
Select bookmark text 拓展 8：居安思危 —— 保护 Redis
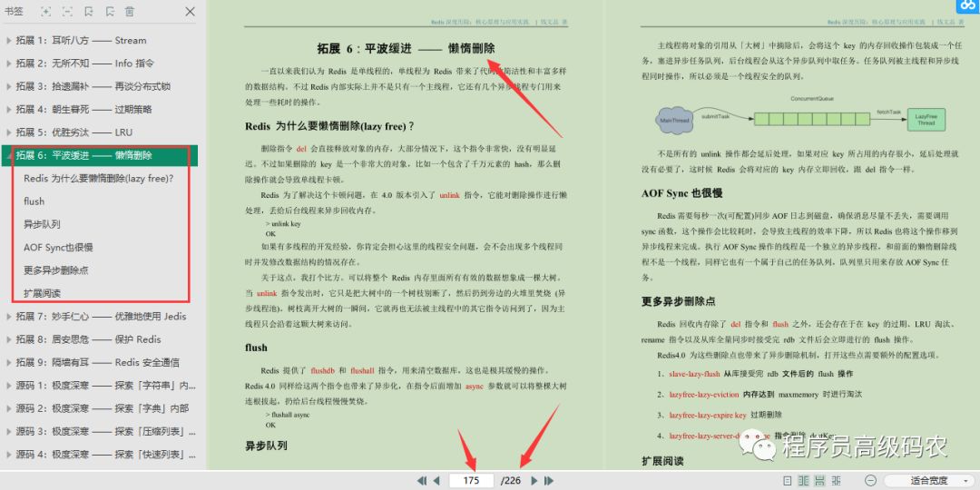88,339
